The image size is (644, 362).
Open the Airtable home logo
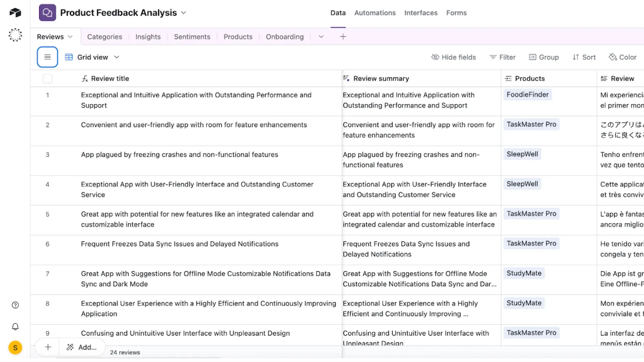[15, 13]
